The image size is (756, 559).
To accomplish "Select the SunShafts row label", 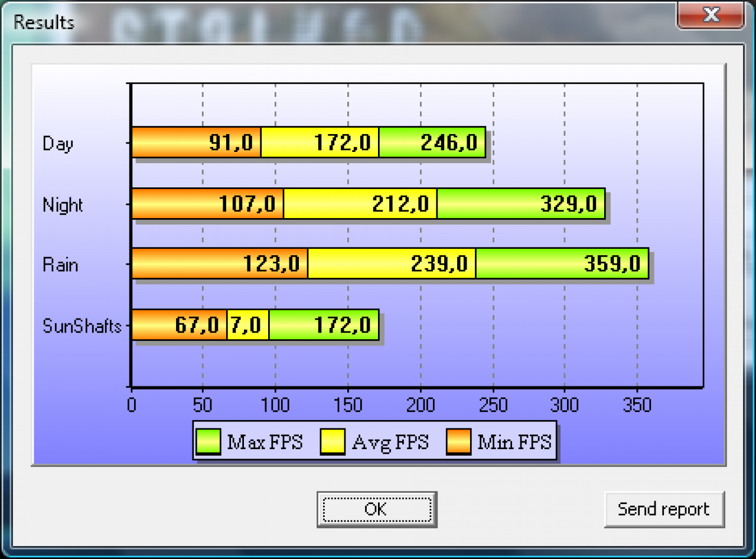I will 82,326.
